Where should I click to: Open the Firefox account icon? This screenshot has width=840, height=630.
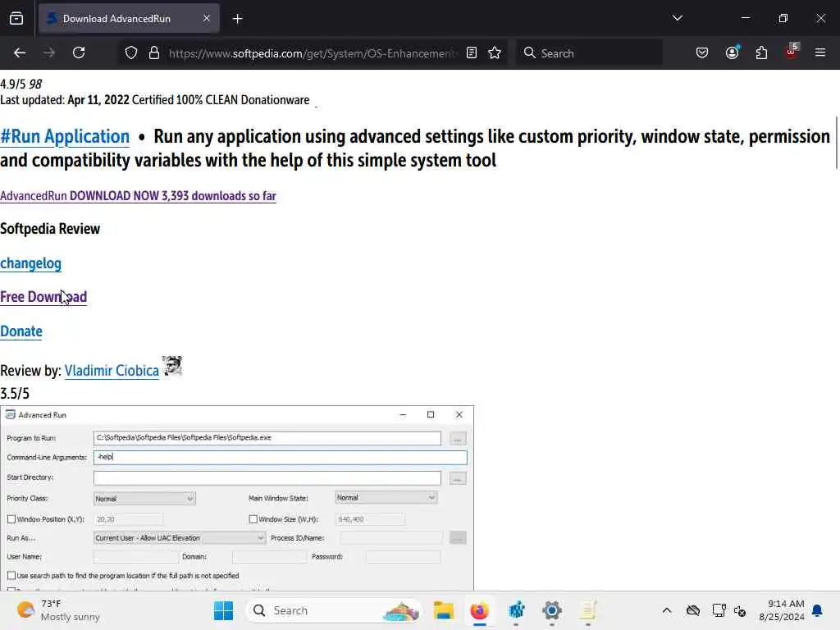click(733, 52)
